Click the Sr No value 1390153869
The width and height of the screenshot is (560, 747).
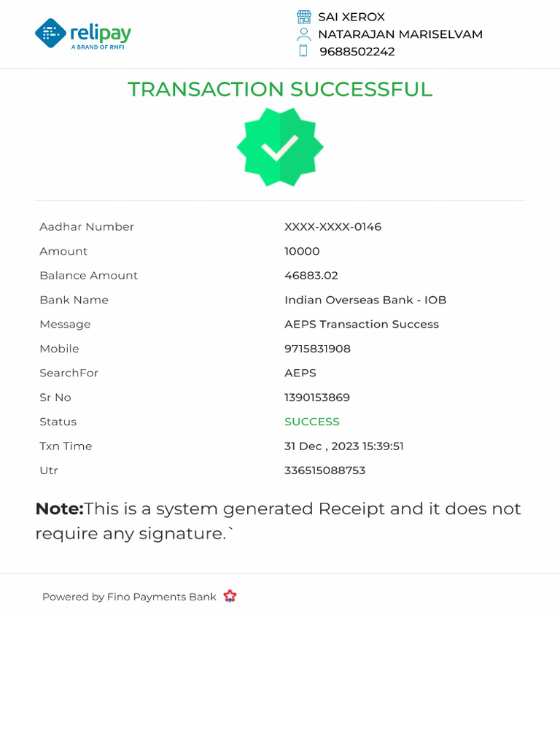316,398
